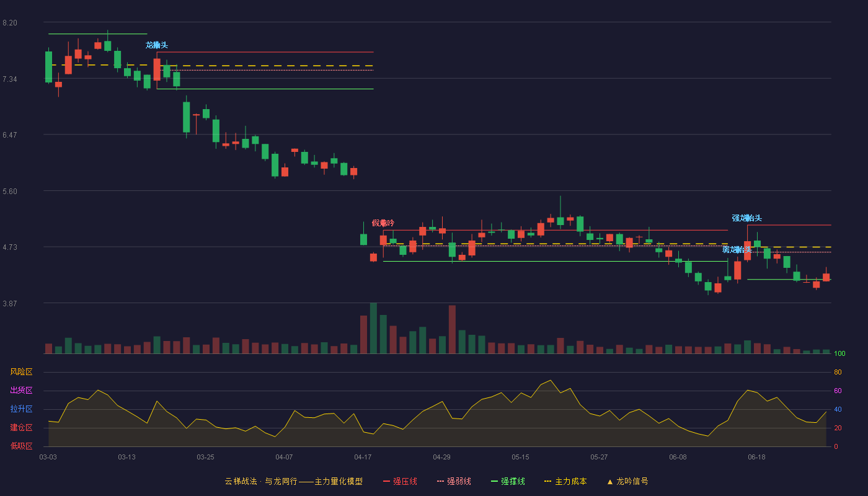868x496 pixels.
Task: Click the 05-15 date label
Action: 521,457
